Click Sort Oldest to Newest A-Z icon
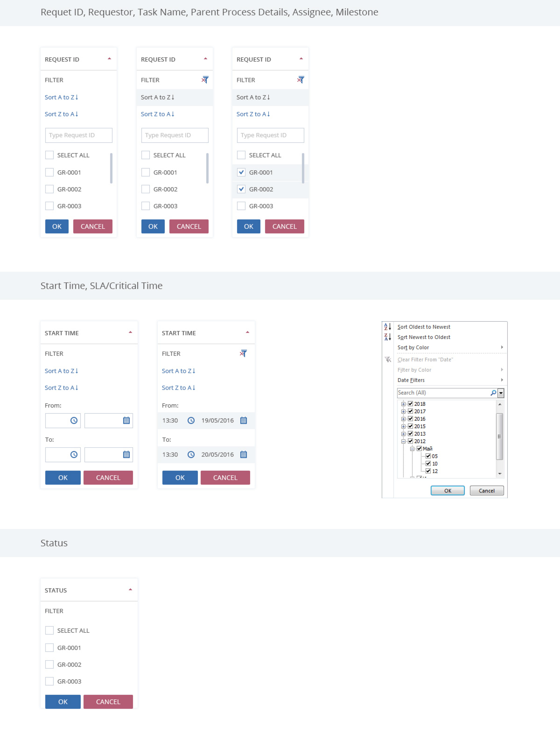The height and width of the screenshot is (739, 560). point(387,327)
